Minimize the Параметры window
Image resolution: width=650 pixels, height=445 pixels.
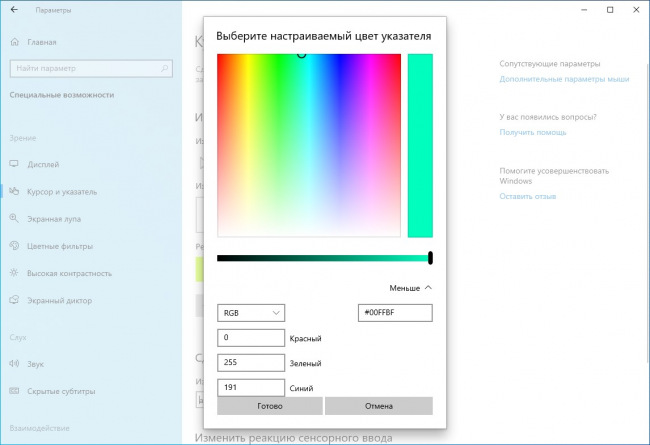point(584,10)
